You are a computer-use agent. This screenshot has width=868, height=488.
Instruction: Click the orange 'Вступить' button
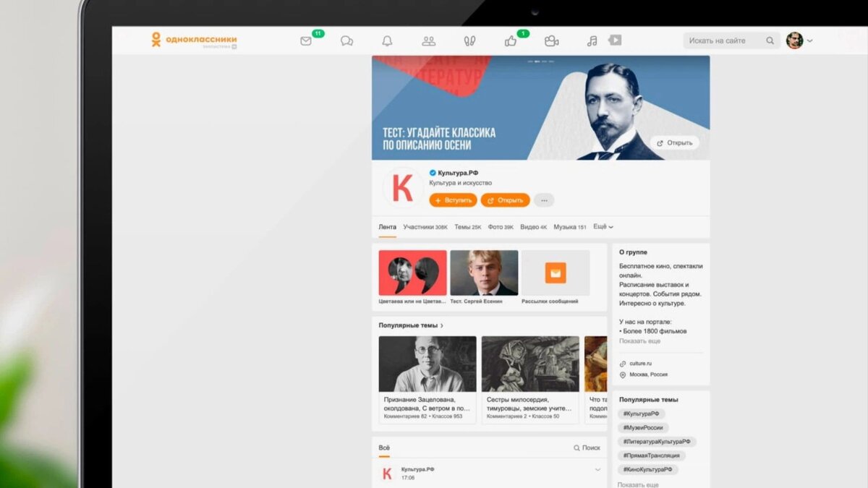453,200
